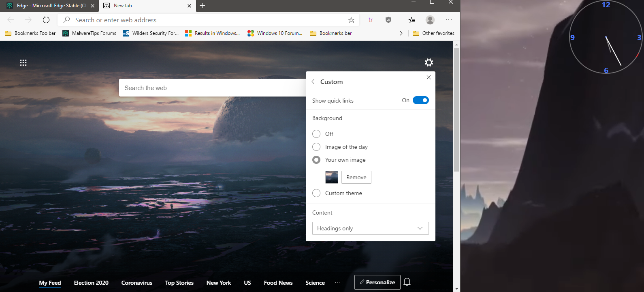Go back using Custom panel chevron
This screenshot has width=644, height=292.
coord(313,82)
